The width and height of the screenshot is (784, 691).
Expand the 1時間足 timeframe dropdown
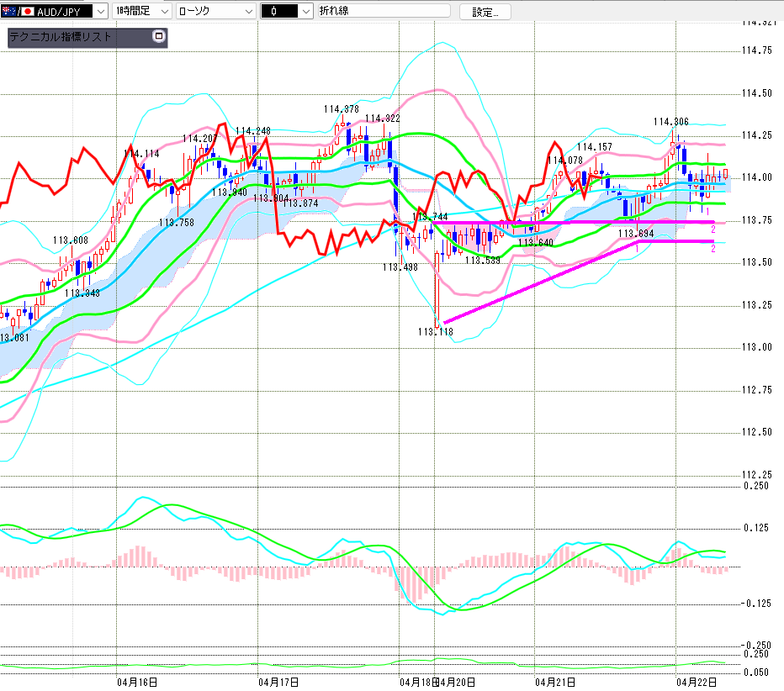pos(162,11)
